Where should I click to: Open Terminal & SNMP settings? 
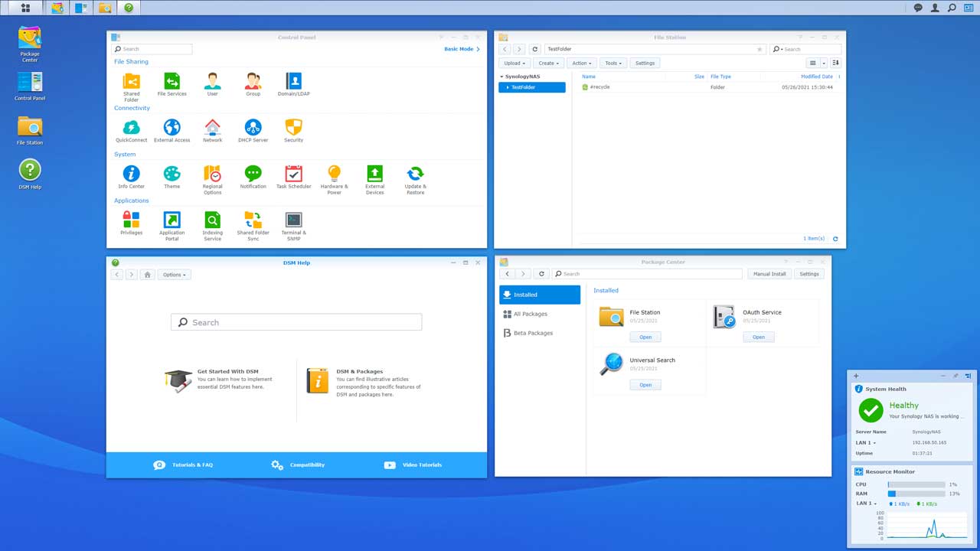[x=294, y=227]
